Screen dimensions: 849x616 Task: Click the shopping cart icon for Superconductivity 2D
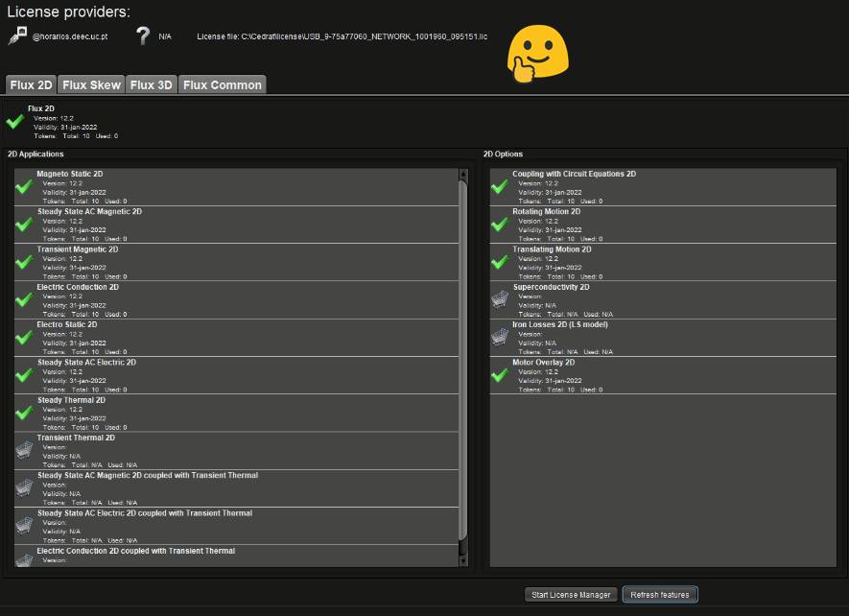(500, 299)
